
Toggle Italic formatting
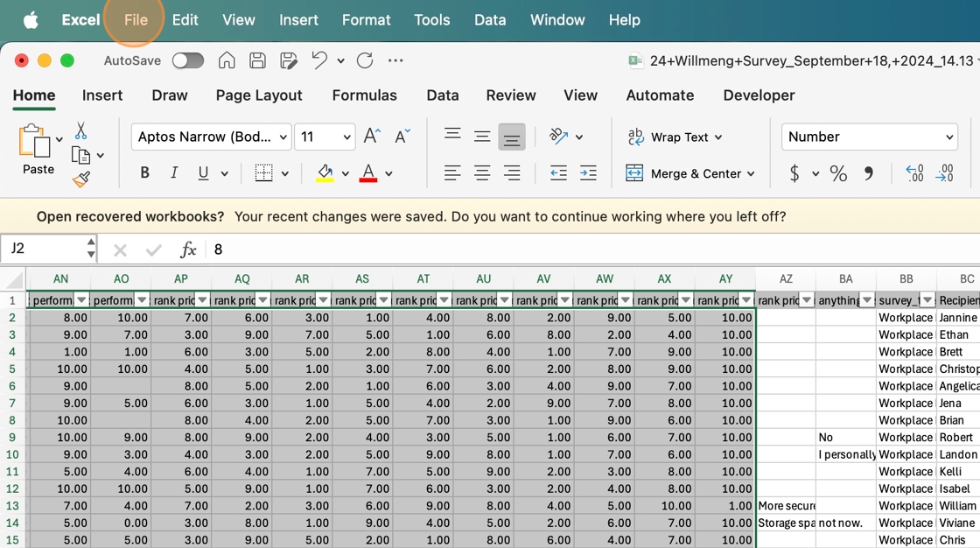pos(174,173)
